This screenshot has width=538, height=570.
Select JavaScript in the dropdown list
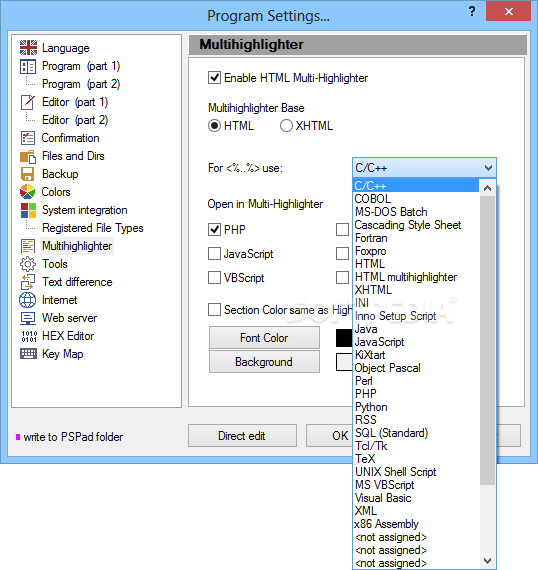(416, 342)
